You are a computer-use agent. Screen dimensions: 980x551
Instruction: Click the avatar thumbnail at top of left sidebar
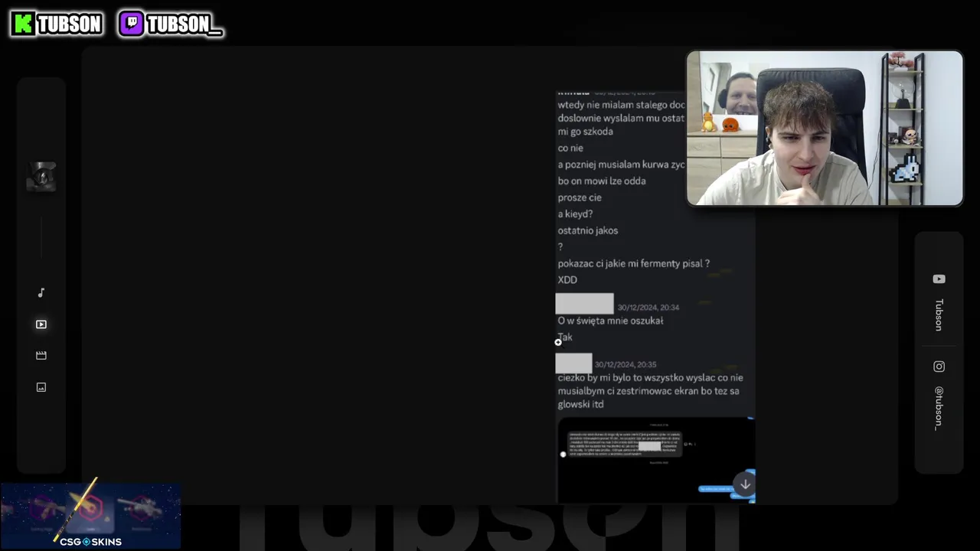[x=41, y=177]
